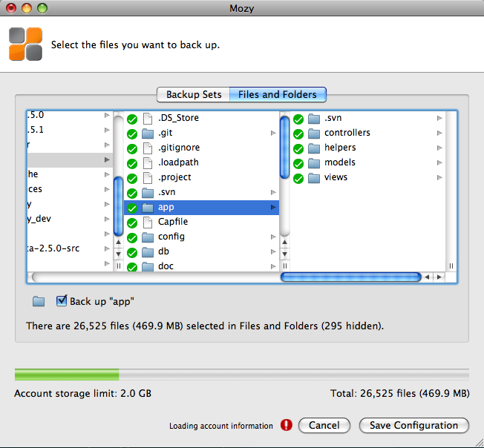The image size is (484, 448).
Task: Click the Save Configuration button
Action: (x=414, y=425)
